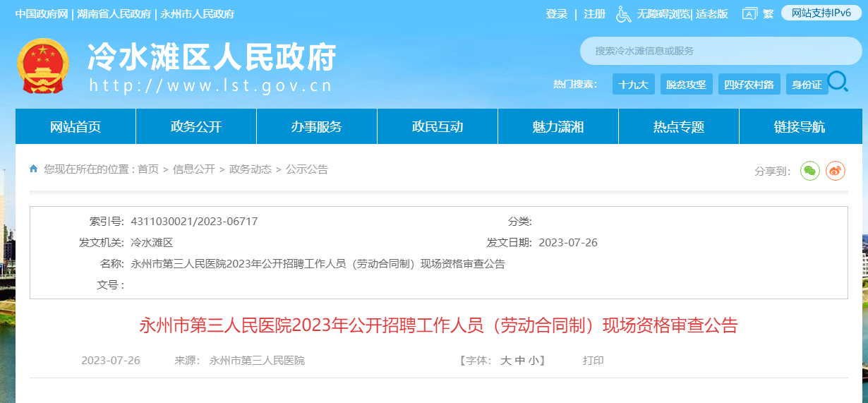868x403 pixels.
Task: Open the 网站首页 nav tab
Action: tap(76, 126)
